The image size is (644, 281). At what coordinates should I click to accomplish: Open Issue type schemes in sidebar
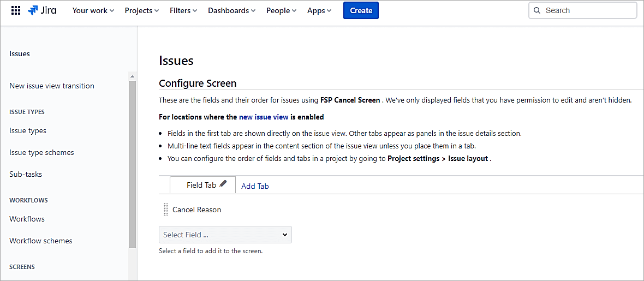(41, 152)
